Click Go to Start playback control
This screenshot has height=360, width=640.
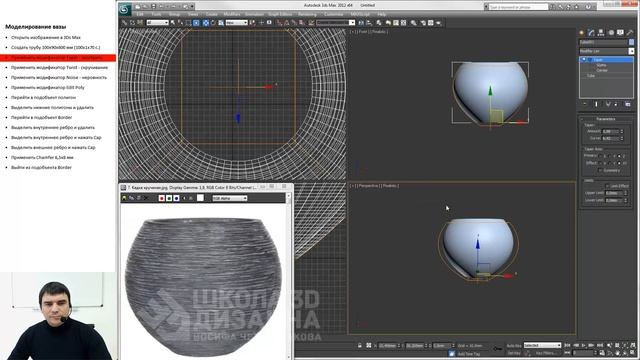click(567, 345)
